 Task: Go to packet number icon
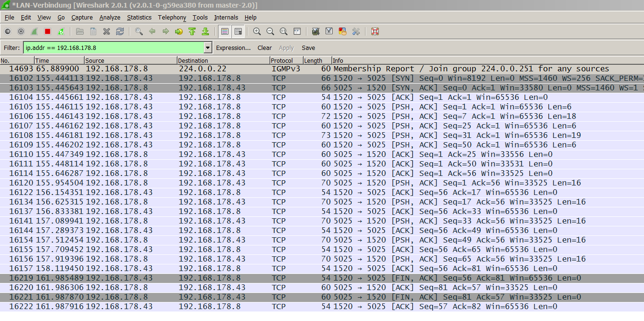coord(178,31)
